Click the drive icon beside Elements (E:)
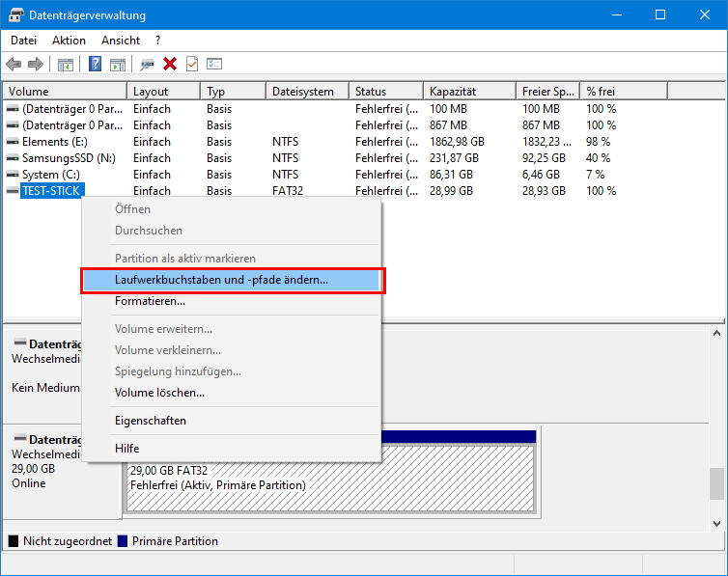 pos(13,142)
